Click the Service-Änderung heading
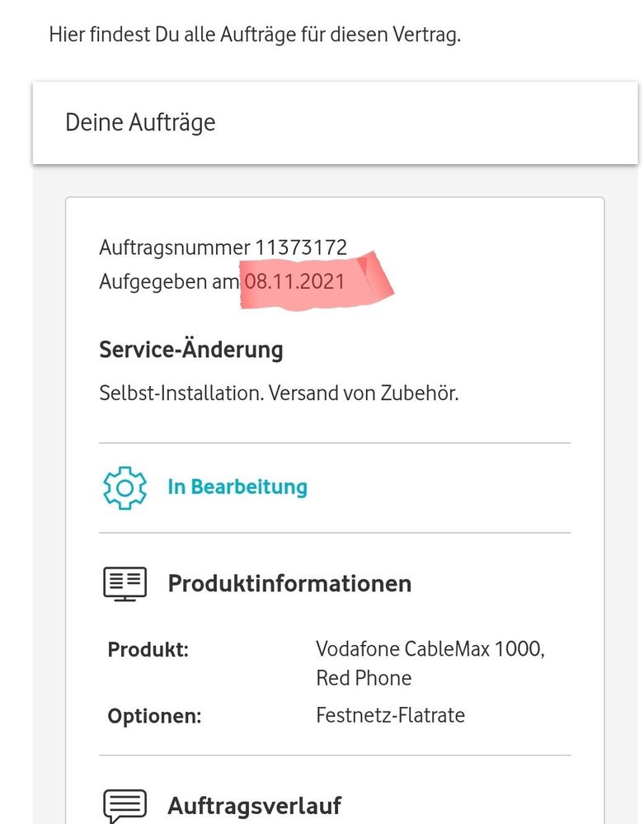Screen dimensions: 644x824 (190, 350)
